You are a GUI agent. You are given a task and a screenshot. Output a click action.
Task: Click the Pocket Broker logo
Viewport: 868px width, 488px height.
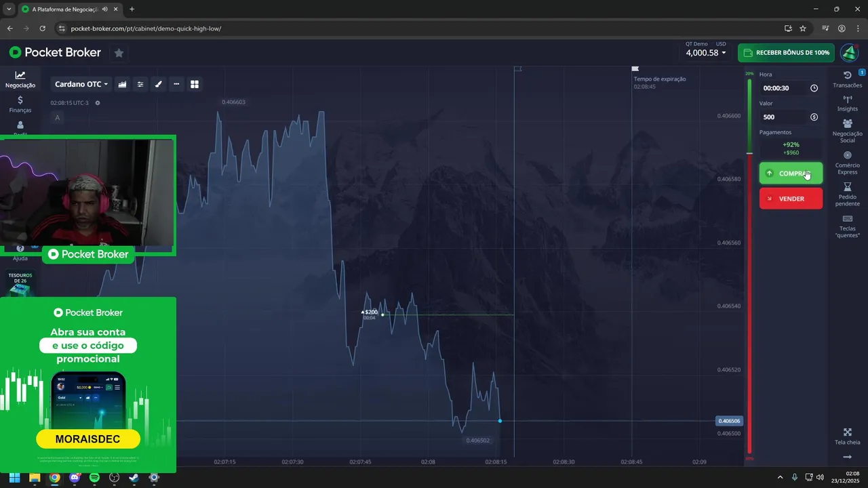(x=55, y=52)
